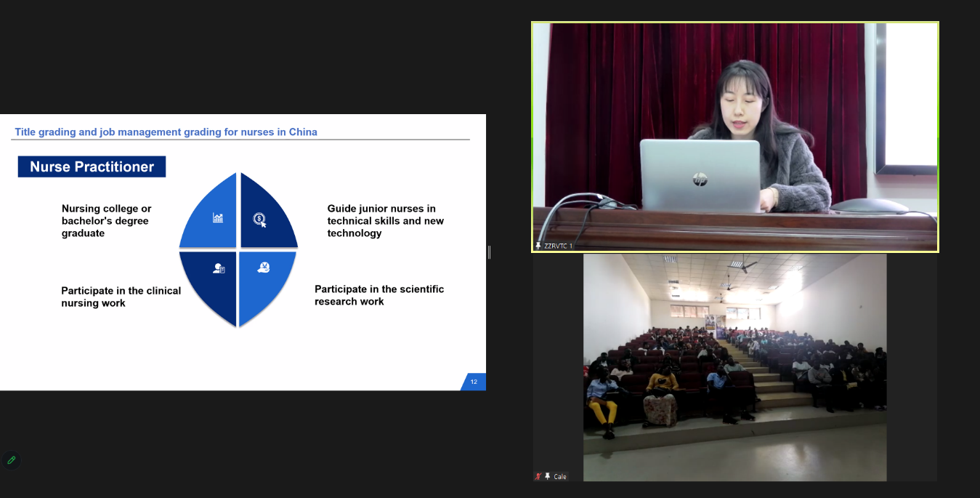Click the slide title about title grading
Screen dimensions: 980x498
tap(166, 132)
